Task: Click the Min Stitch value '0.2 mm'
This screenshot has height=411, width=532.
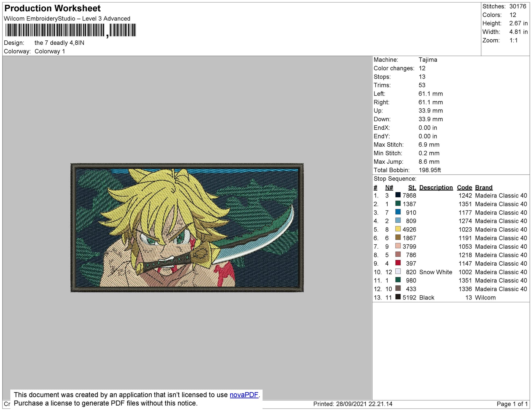Action: tap(429, 153)
